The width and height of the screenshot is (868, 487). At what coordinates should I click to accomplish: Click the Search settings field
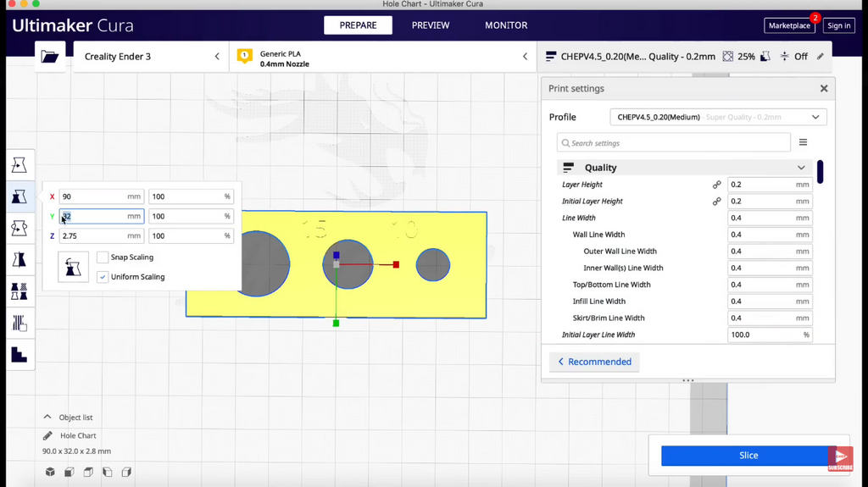pos(674,143)
